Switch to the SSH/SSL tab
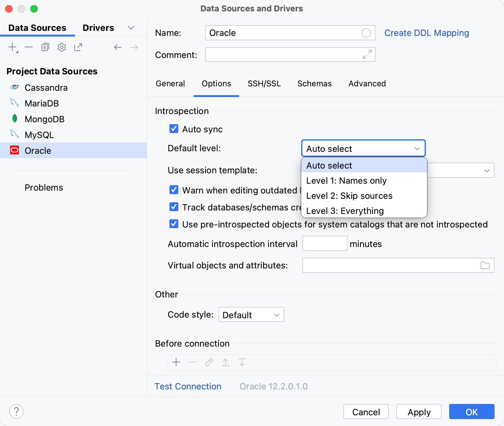The image size is (504, 426). tap(264, 83)
